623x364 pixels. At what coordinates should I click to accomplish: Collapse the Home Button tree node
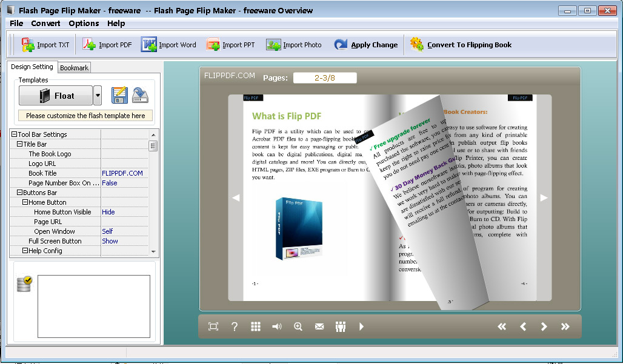[25, 202]
